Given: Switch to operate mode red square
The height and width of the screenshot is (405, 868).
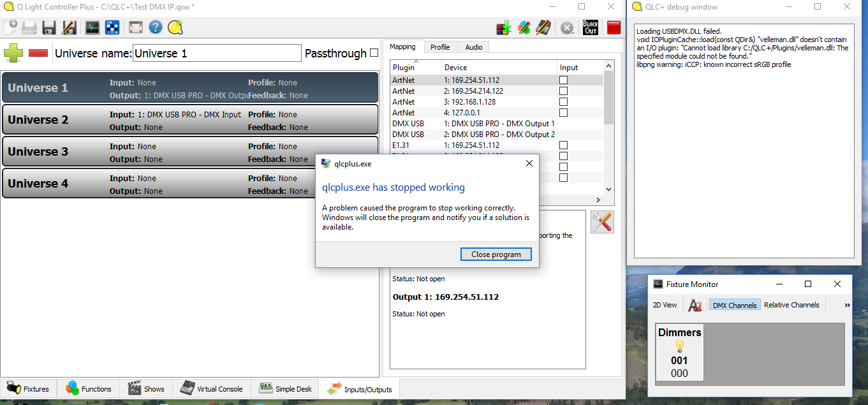Looking at the screenshot, I should pyautogui.click(x=614, y=27).
